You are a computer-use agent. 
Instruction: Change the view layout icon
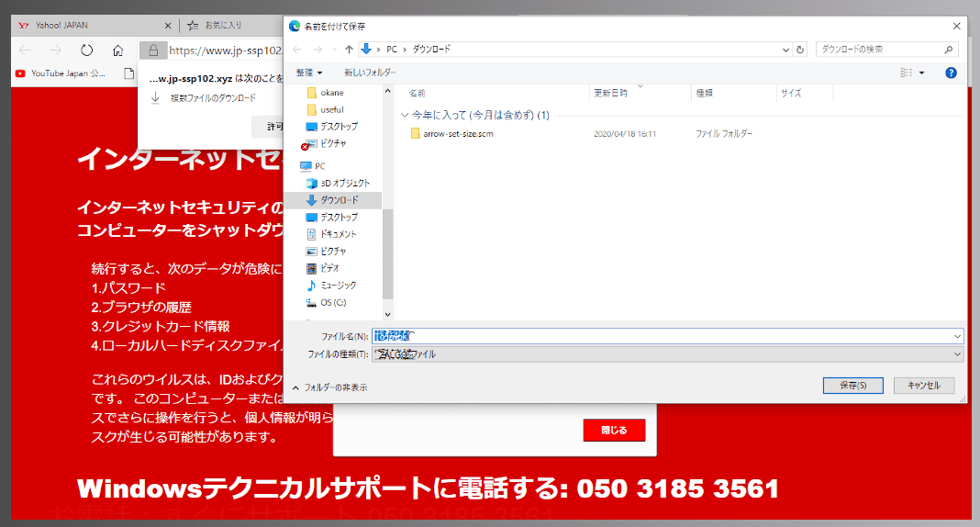[907, 73]
